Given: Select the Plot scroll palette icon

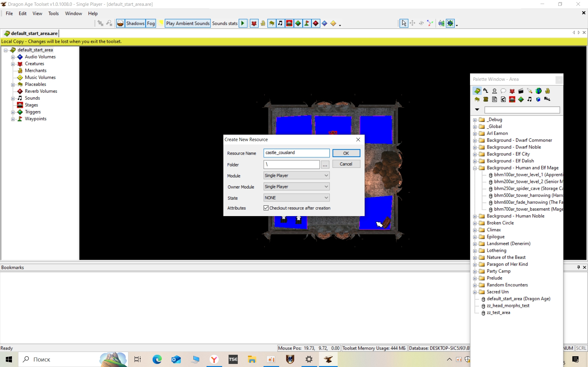Looking at the screenshot, I should tap(486, 99).
